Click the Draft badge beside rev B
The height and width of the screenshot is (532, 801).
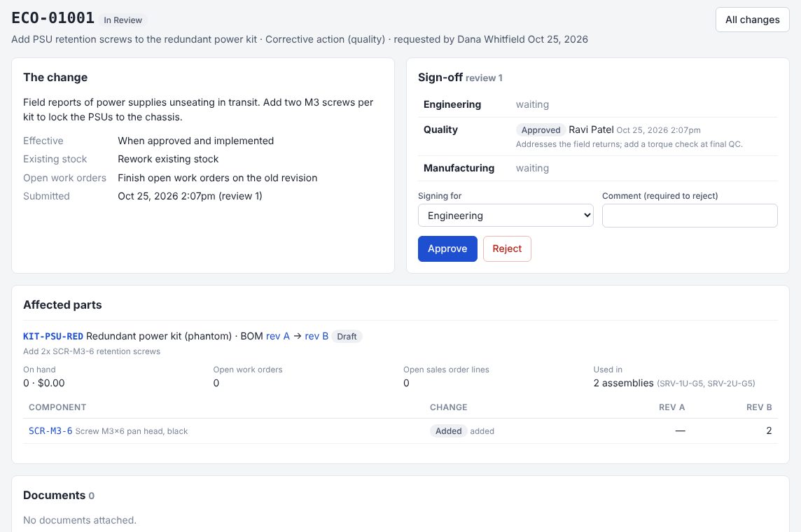click(x=347, y=337)
